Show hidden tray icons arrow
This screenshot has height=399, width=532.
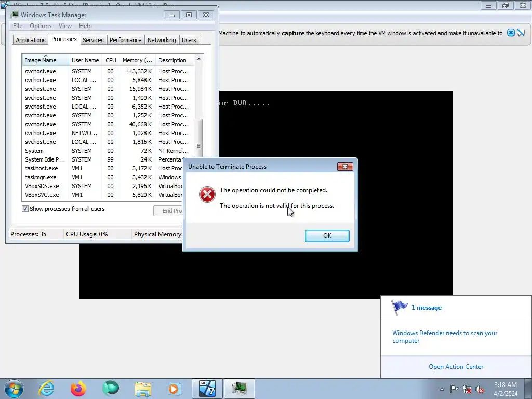click(442, 389)
